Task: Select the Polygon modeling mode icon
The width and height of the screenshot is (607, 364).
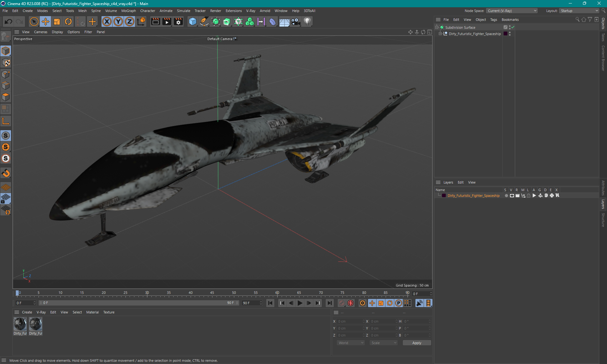Action: pyautogui.click(x=6, y=98)
